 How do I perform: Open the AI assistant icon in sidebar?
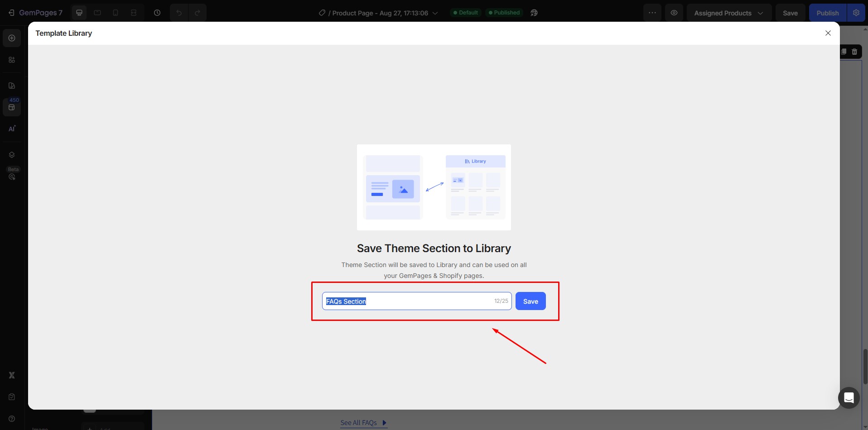coord(12,129)
